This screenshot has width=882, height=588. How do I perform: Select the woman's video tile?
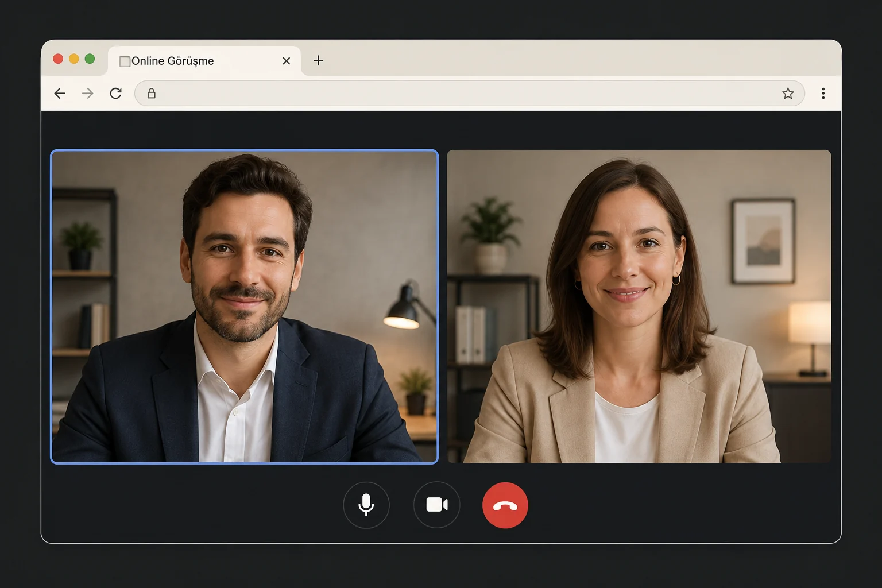point(639,307)
